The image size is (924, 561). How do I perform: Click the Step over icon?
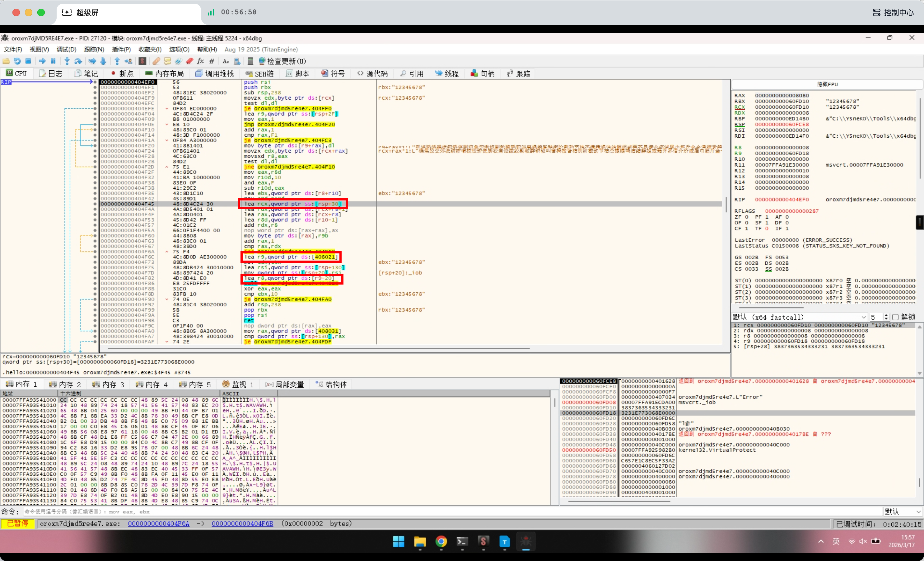[78, 61]
